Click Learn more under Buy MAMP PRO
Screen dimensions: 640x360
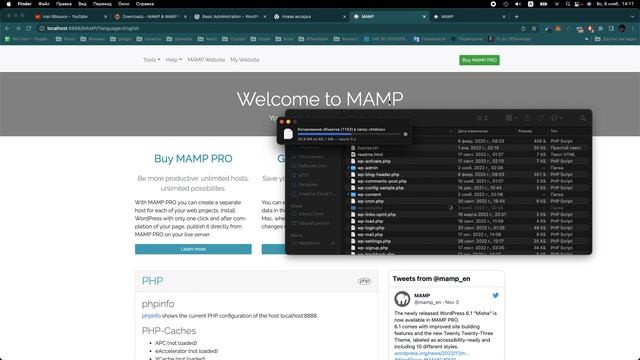tap(193, 249)
